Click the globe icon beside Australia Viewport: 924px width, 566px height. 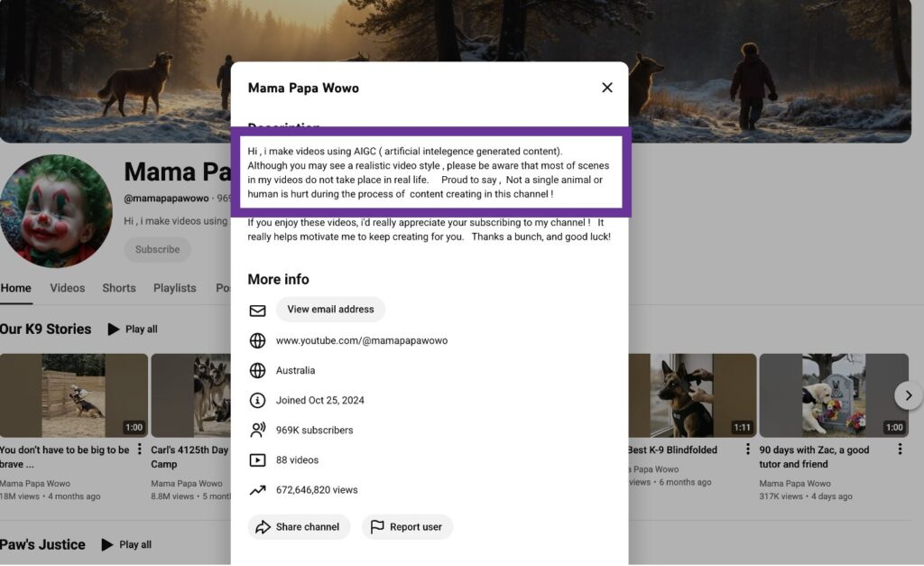click(258, 370)
